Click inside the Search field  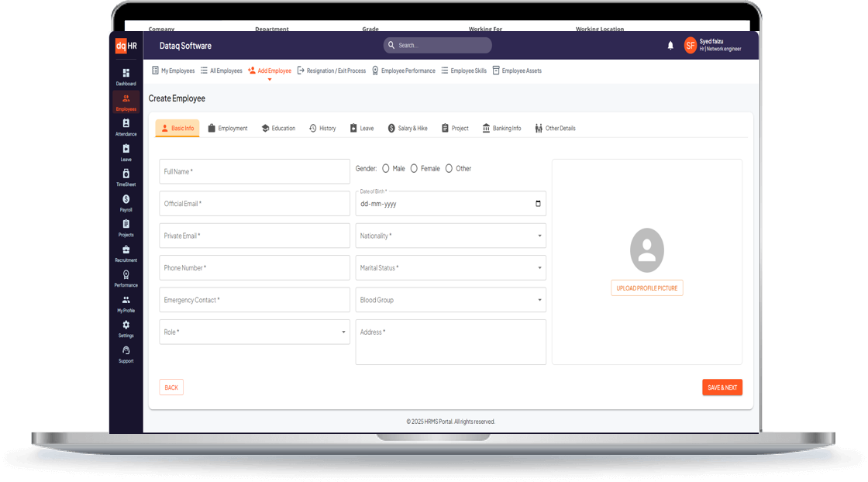[x=437, y=45]
